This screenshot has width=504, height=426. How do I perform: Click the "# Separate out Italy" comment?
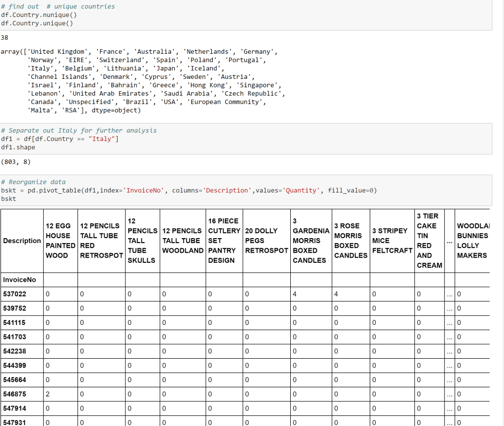coord(79,130)
